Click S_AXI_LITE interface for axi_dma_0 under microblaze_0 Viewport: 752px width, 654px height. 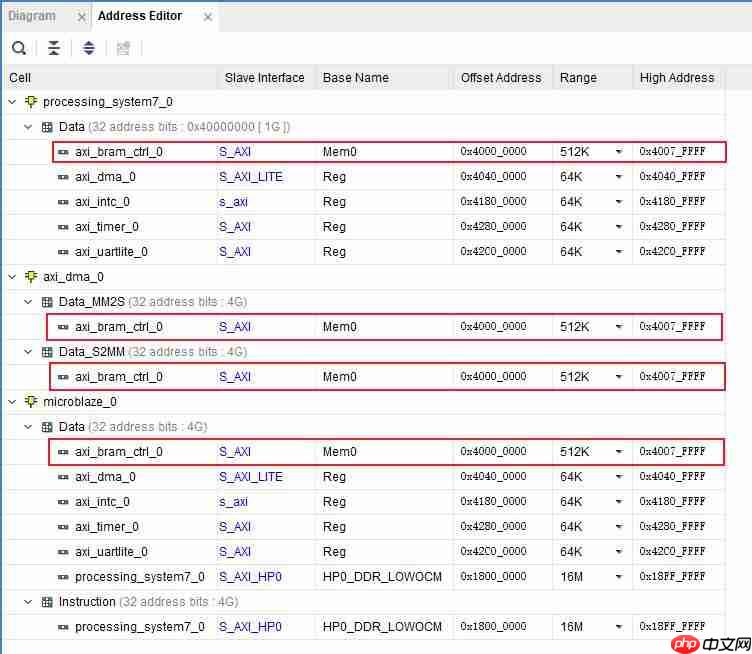[x=251, y=477]
